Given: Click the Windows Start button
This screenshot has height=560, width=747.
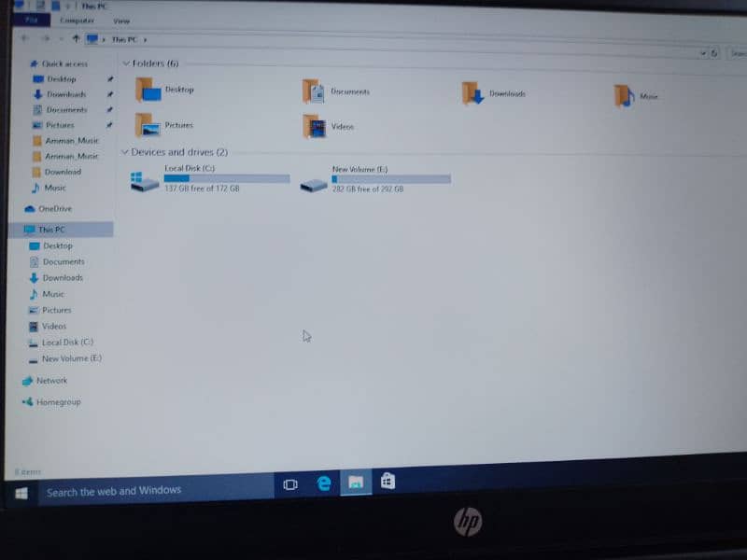Looking at the screenshot, I should [21, 492].
